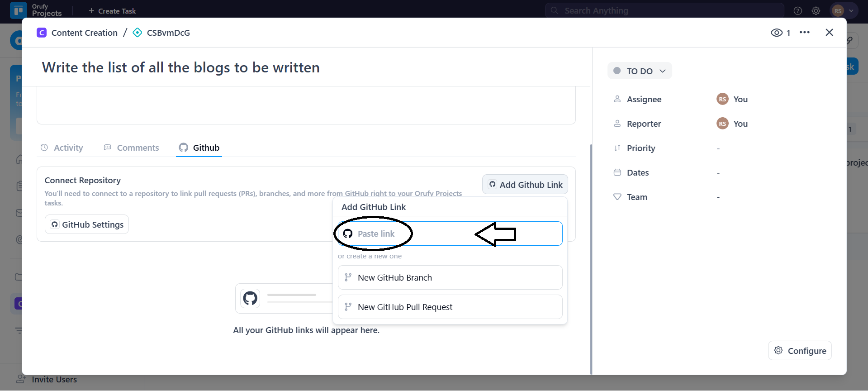868x391 pixels.
Task: Click the icon beside New GitHub Pull Request
Action: click(348, 307)
